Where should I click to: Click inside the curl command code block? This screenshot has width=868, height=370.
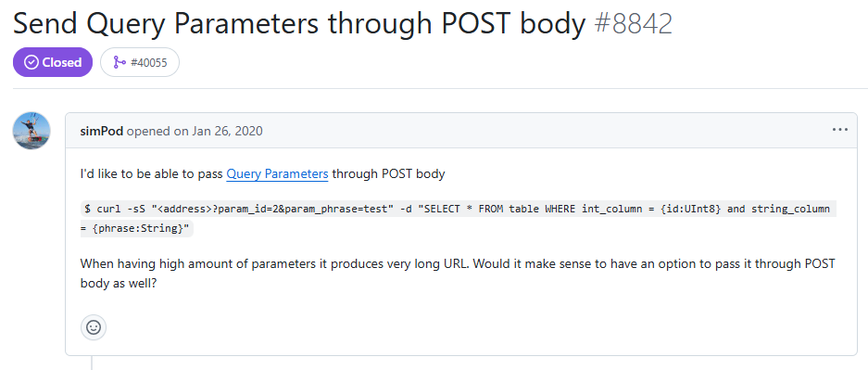click(x=458, y=218)
